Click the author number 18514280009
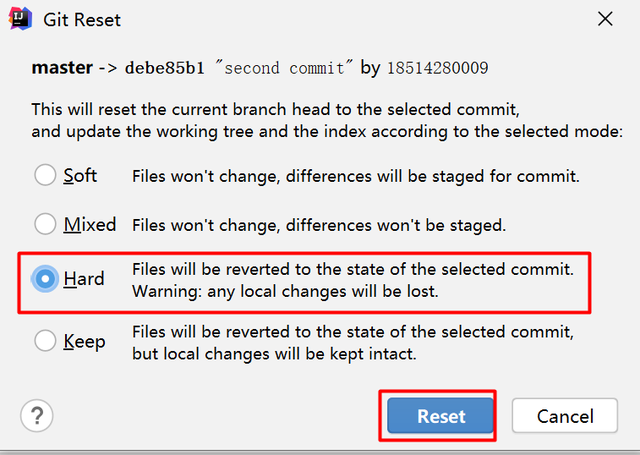This screenshot has height=455, width=640. point(437,68)
